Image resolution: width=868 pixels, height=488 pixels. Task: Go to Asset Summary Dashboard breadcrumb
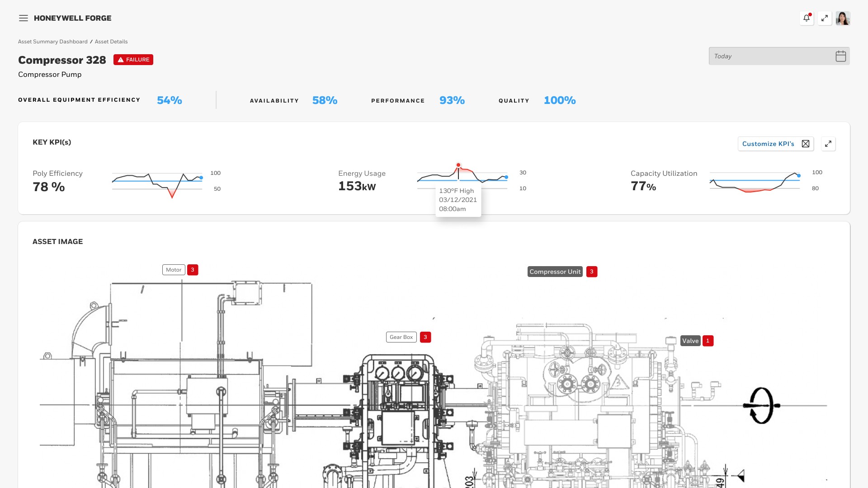53,42
